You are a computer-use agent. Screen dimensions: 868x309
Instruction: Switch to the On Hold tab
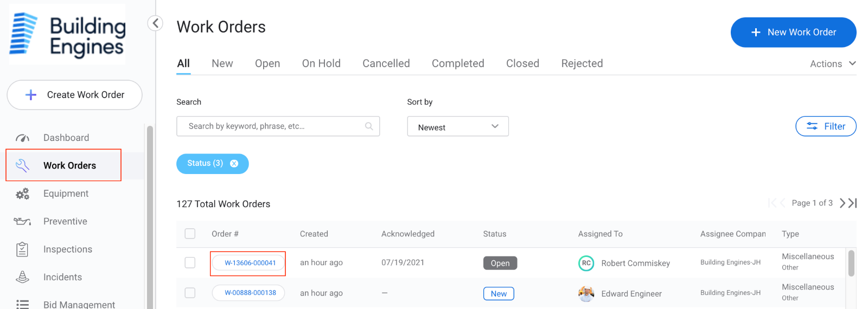[x=321, y=63]
